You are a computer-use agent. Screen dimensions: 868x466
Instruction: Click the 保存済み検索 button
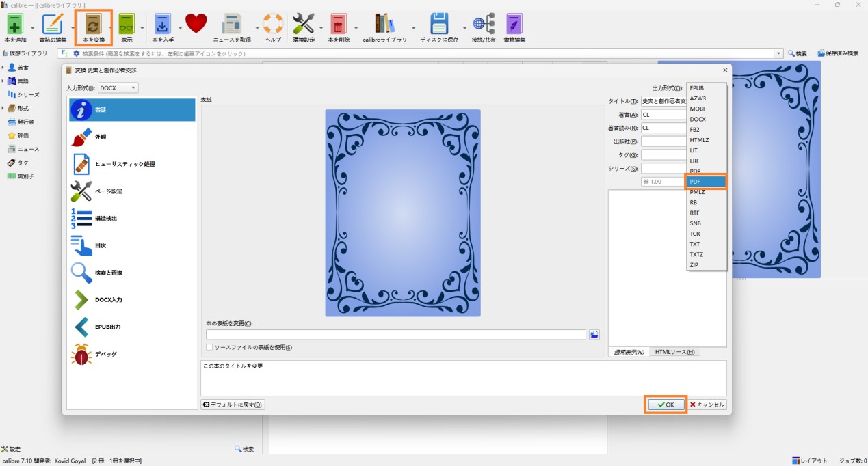(838, 53)
